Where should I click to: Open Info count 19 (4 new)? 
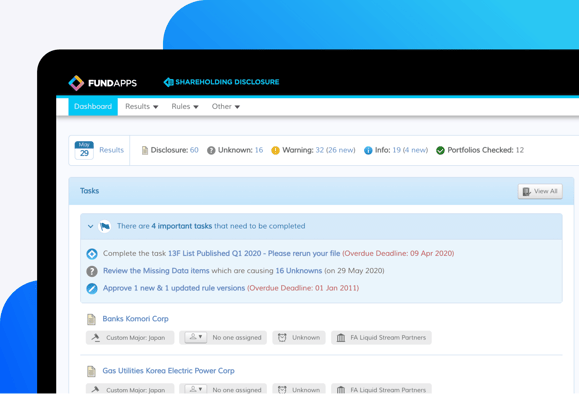click(x=410, y=150)
